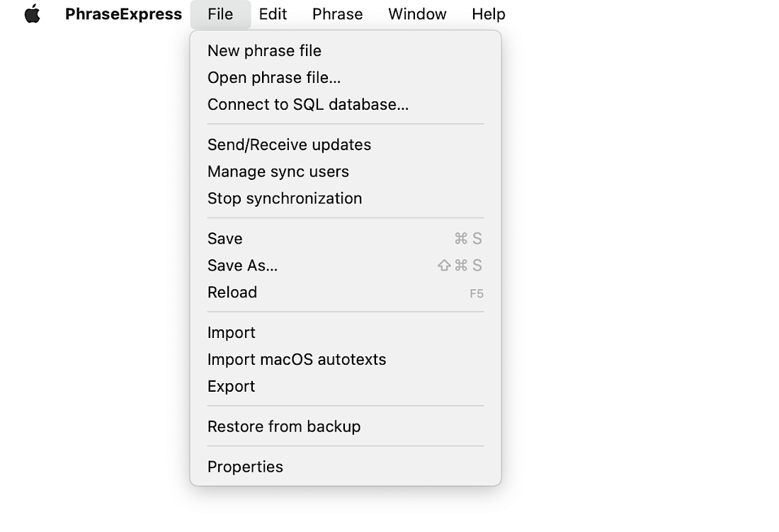Screen dimensions: 779x532
Task: Close the File menu in menu bar
Action: 220,14
